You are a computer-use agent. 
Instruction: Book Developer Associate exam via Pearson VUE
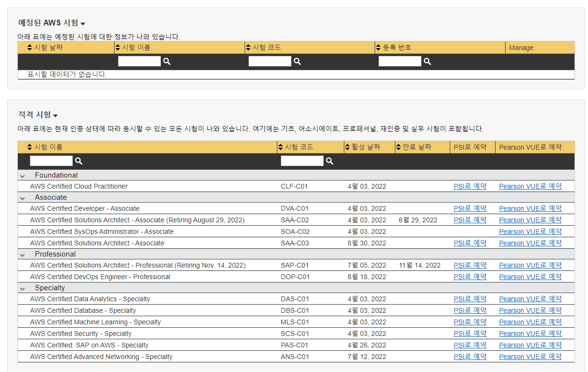click(530, 208)
